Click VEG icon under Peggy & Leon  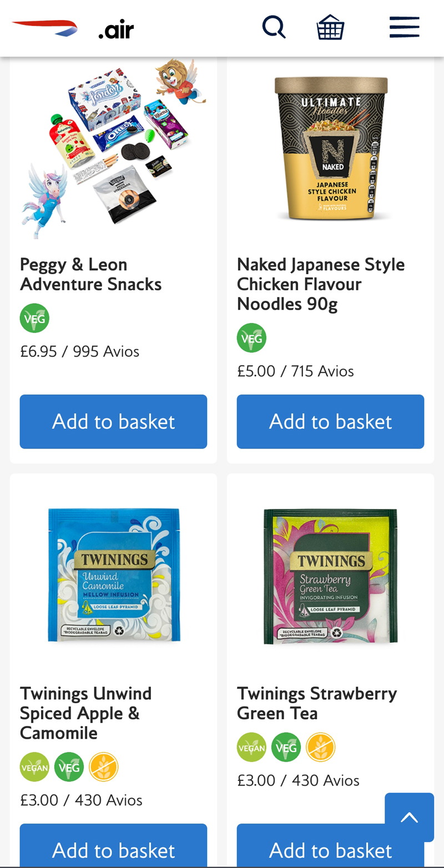(34, 318)
